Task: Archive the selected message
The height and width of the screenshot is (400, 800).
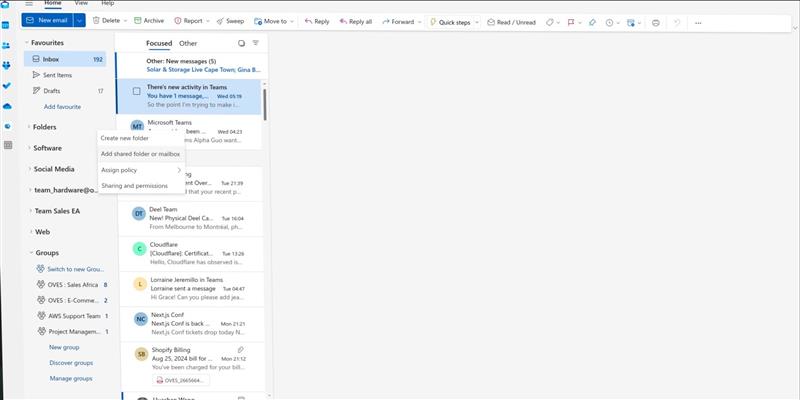Action: 149,21
